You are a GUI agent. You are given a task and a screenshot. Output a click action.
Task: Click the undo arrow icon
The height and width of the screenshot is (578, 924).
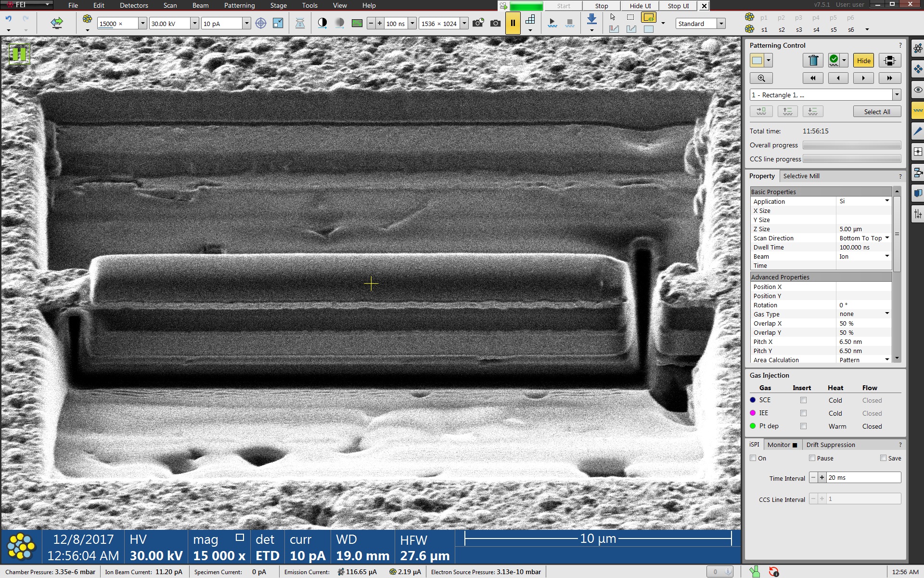[x=9, y=19]
